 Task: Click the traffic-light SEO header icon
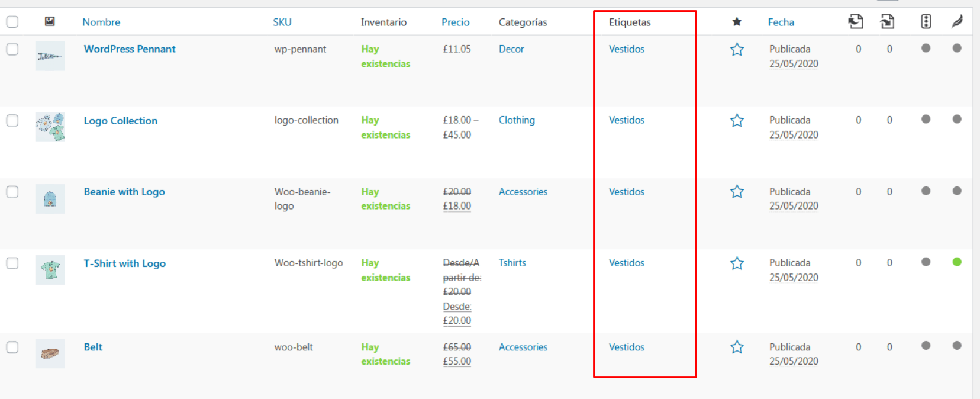pyautogui.click(x=926, y=22)
